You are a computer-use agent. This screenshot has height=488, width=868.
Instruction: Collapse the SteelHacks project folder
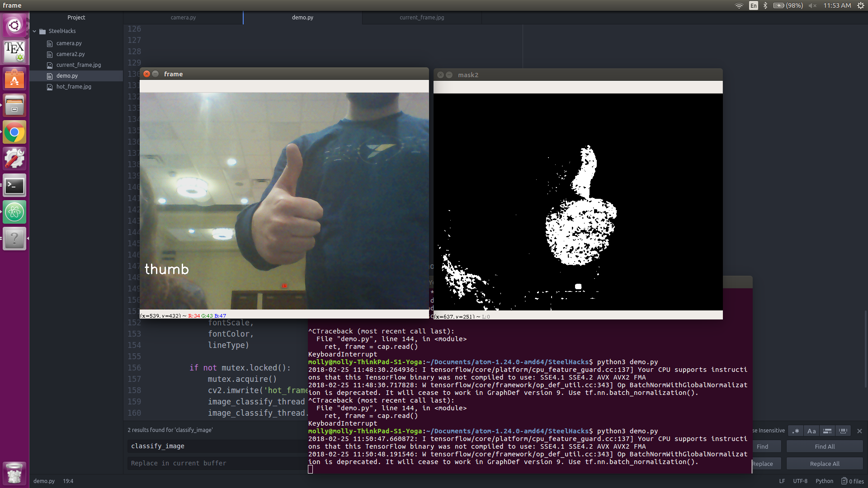pos(34,31)
